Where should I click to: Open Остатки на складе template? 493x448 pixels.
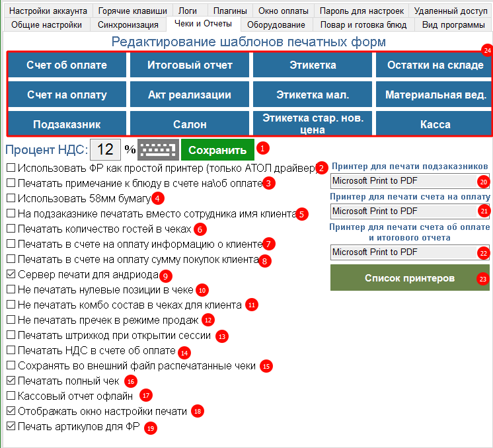tap(435, 65)
